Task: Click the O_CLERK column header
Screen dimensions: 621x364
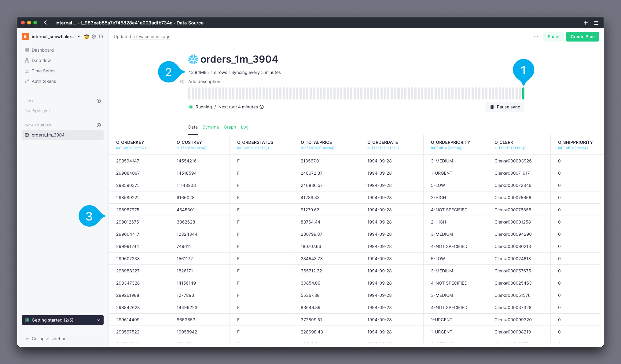Action: 519,145
